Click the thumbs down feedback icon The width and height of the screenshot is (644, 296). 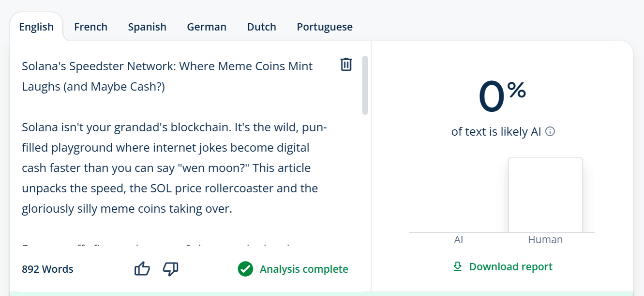(170, 269)
